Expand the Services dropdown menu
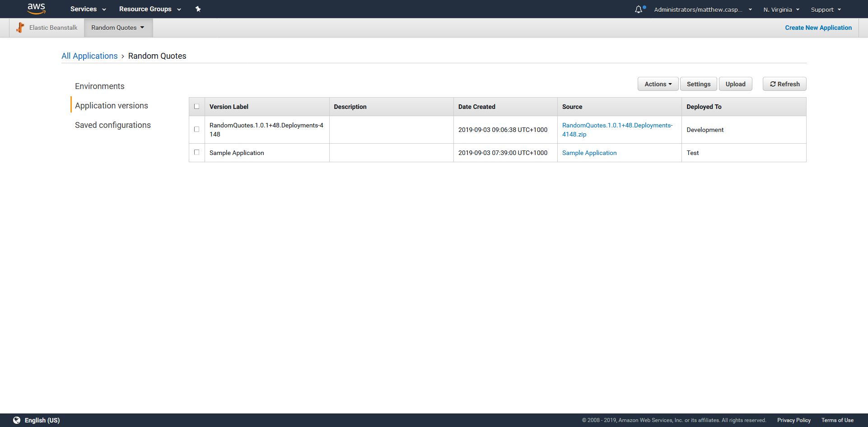Image resolution: width=868 pixels, height=427 pixels. (x=88, y=9)
